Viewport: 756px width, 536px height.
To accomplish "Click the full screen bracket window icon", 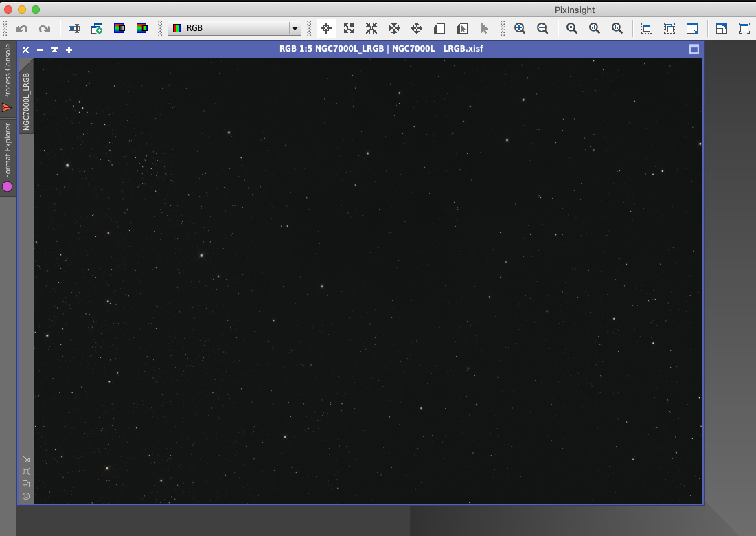I will click(744, 28).
